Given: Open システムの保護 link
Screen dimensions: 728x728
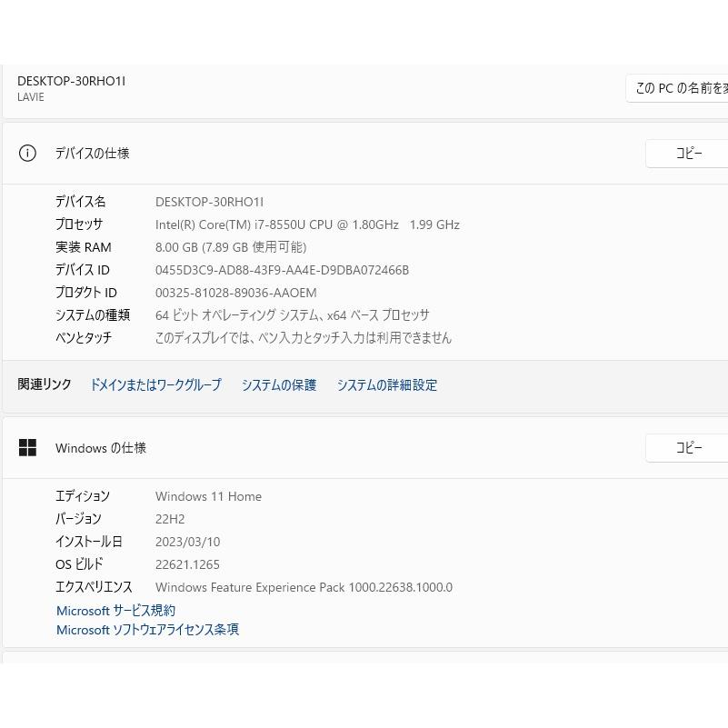Looking at the screenshot, I should 279,384.
